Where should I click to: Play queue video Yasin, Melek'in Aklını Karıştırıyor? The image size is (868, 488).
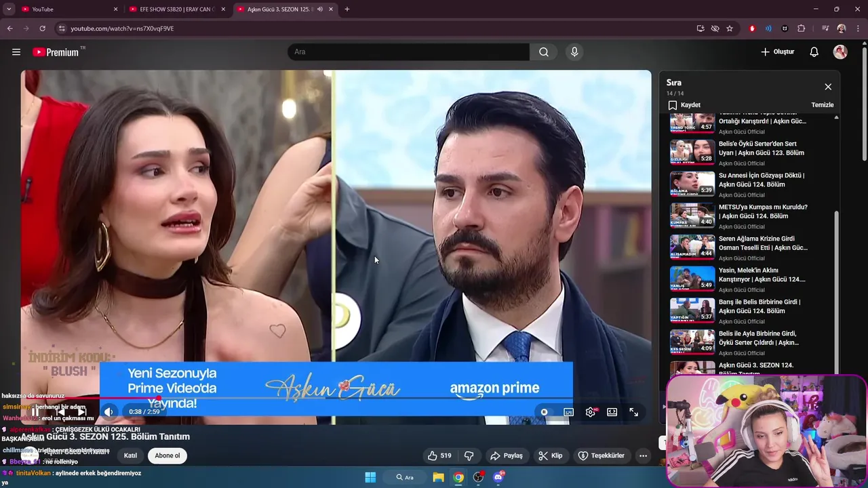point(749,279)
